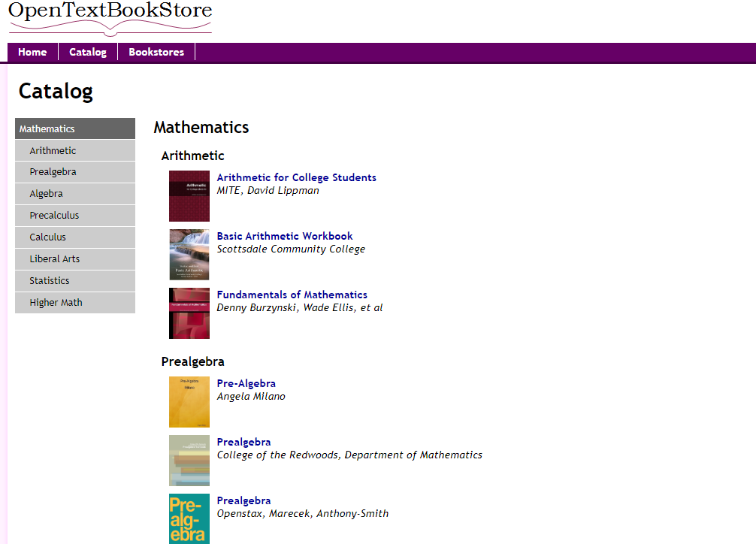Select Prealgebra in the sidebar
The height and width of the screenshot is (544, 756).
(75, 172)
